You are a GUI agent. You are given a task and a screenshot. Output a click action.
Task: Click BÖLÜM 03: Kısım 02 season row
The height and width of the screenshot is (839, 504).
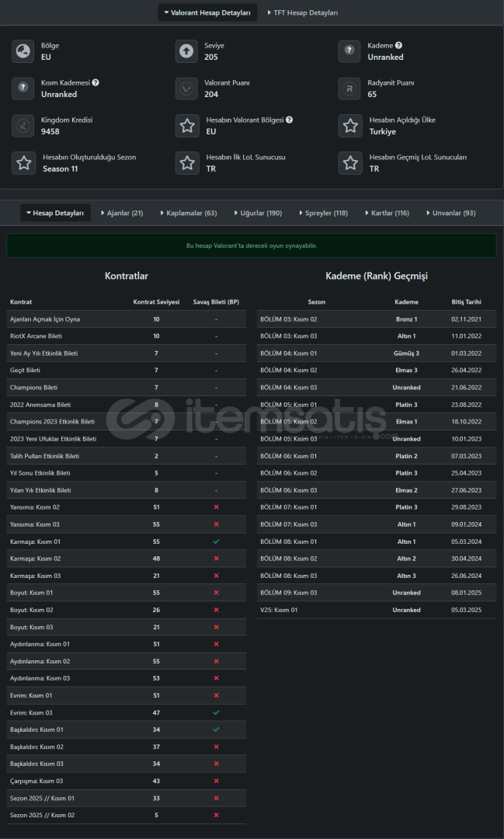pos(376,319)
